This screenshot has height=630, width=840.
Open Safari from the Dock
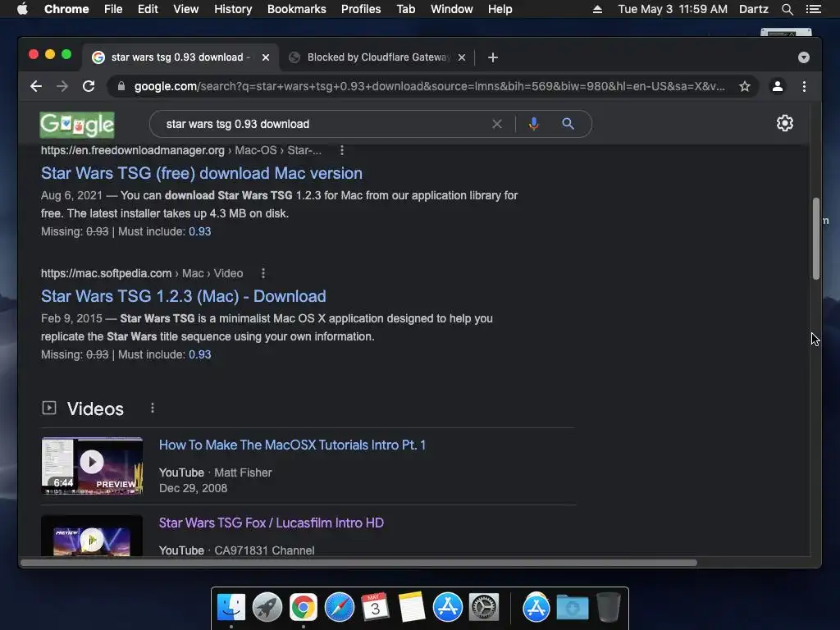(339, 607)
